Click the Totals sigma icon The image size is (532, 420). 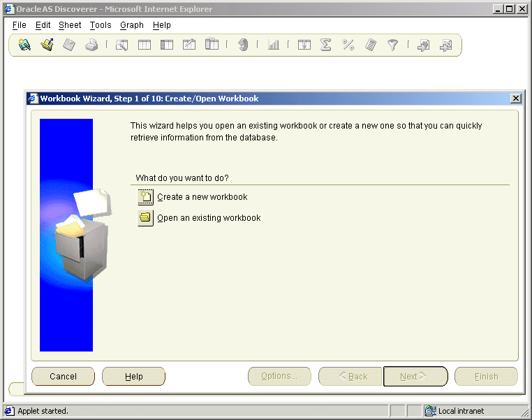coord(326,45)
